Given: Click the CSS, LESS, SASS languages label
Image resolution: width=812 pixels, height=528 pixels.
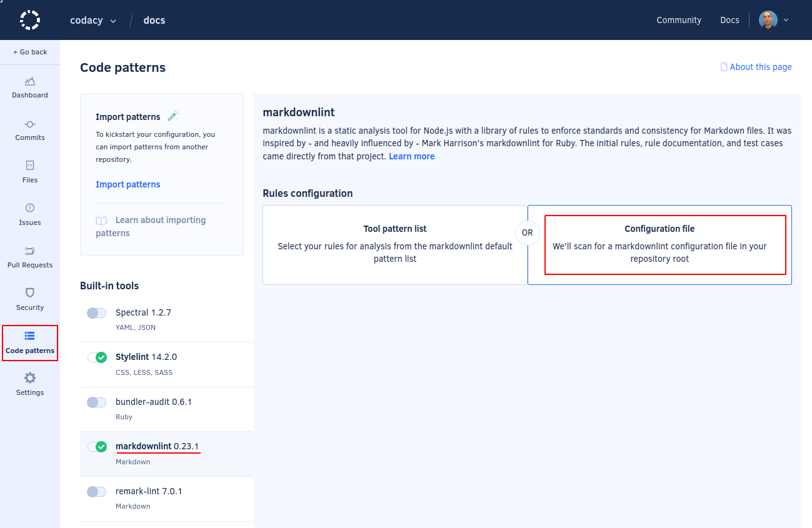Looking at the screenshot, I should [144, 372].
